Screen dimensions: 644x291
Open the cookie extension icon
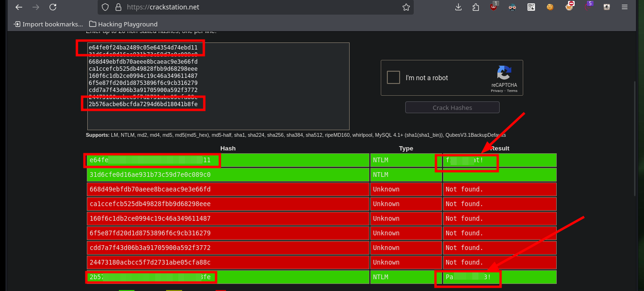[550, 7]
